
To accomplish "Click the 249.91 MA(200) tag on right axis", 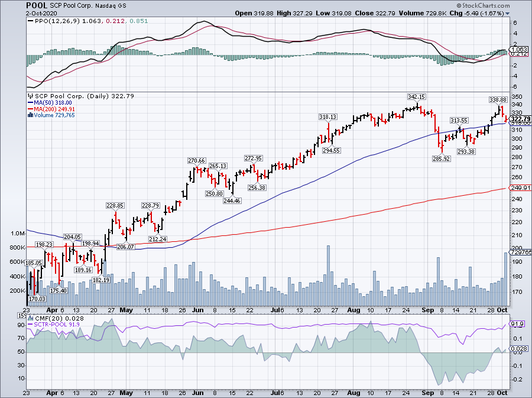I will (x=520, y=187).
